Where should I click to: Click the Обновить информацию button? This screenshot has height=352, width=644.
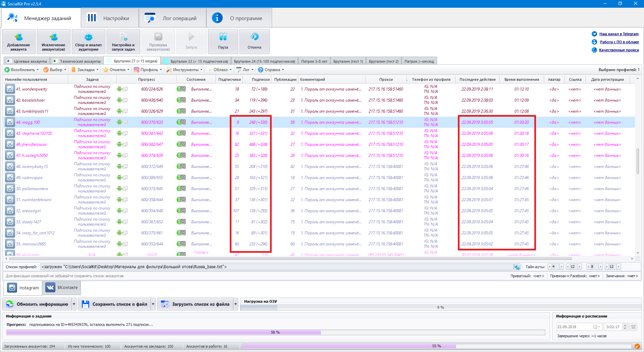click(37, 304)
